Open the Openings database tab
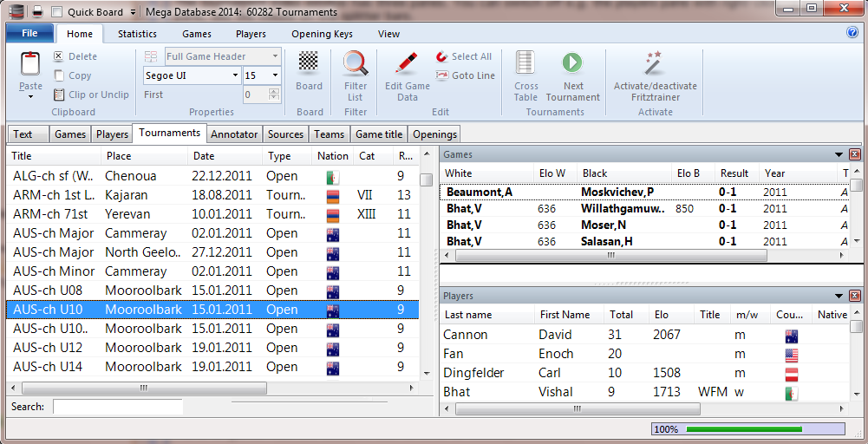The height and width of the screenshot is (444, 868). coord(435,134)
